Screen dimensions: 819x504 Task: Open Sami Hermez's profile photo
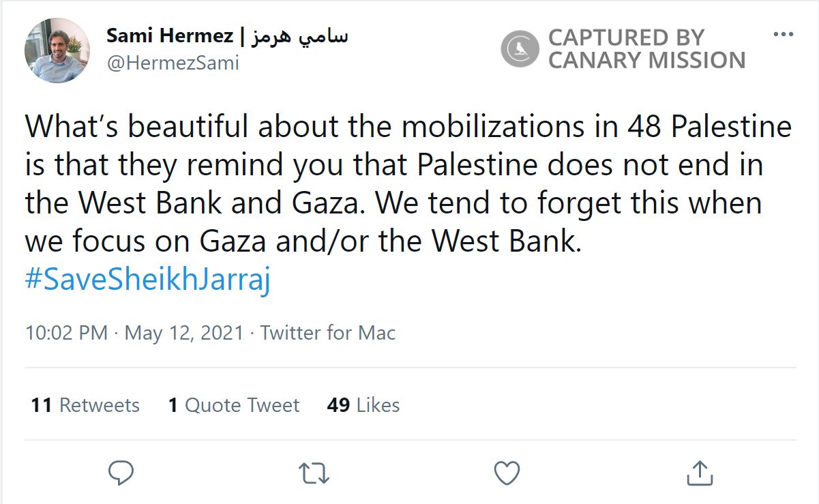[x=57, y=50]
